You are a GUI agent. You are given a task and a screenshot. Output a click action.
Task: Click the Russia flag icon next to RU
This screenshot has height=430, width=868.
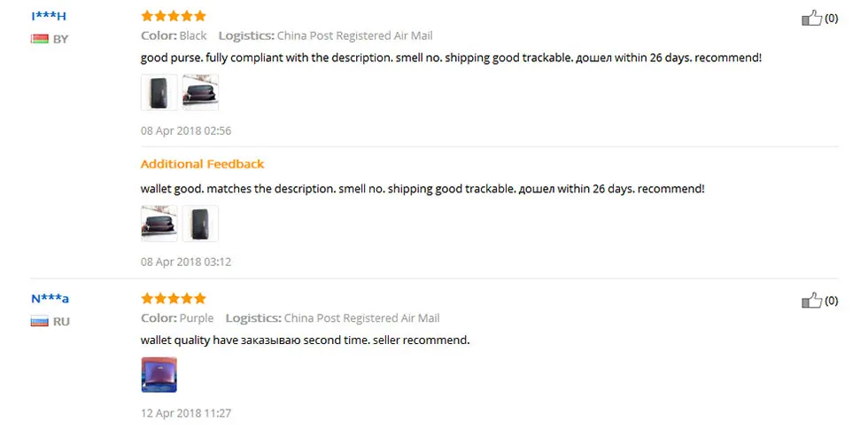coord(40,321)
